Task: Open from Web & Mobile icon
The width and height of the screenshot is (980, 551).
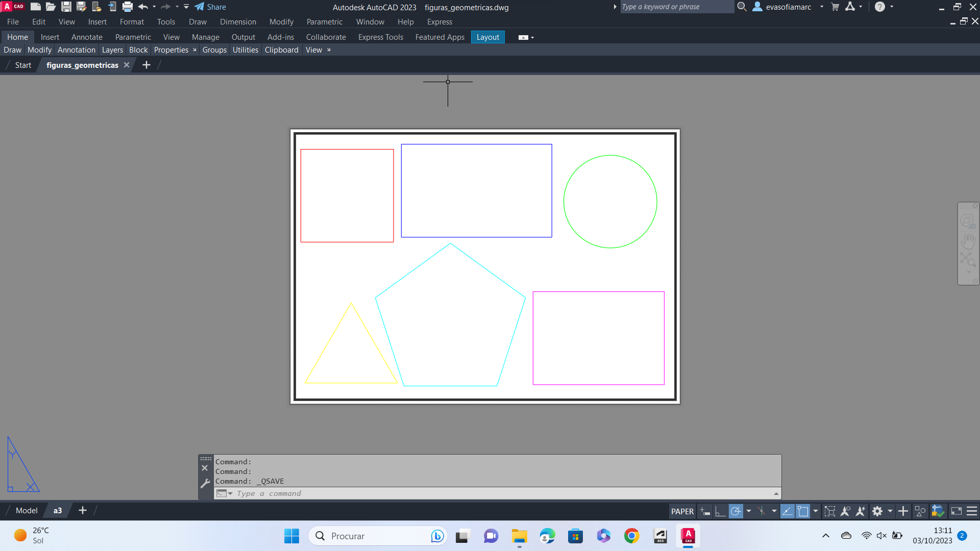Action: (x=96, y=7)
